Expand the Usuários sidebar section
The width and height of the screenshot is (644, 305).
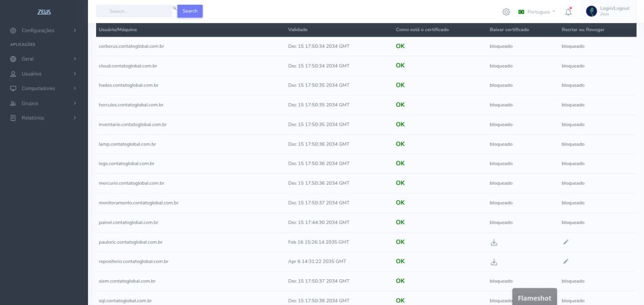pos(43,74)
